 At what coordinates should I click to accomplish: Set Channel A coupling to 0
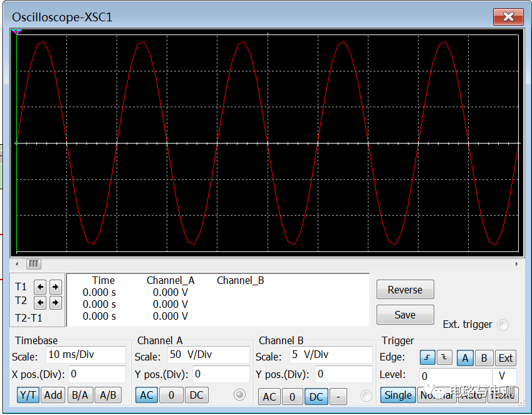pyautogui.click(x=171, y=395)
